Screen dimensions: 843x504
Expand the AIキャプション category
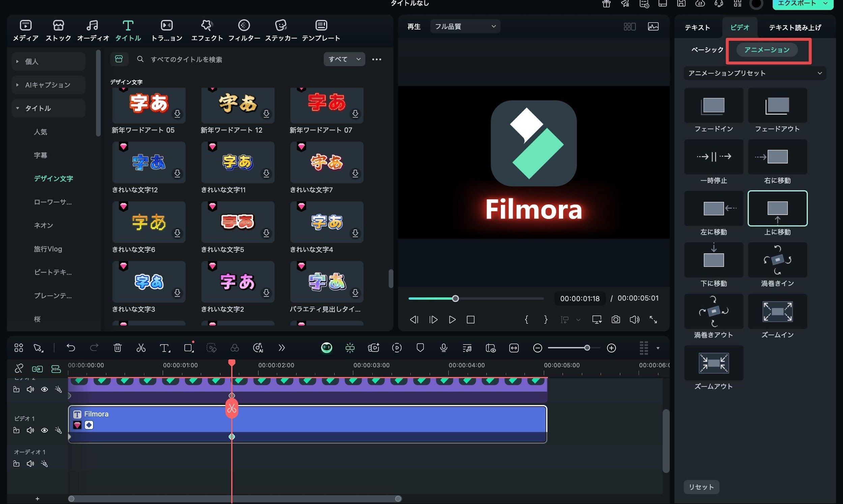(49, 85)
